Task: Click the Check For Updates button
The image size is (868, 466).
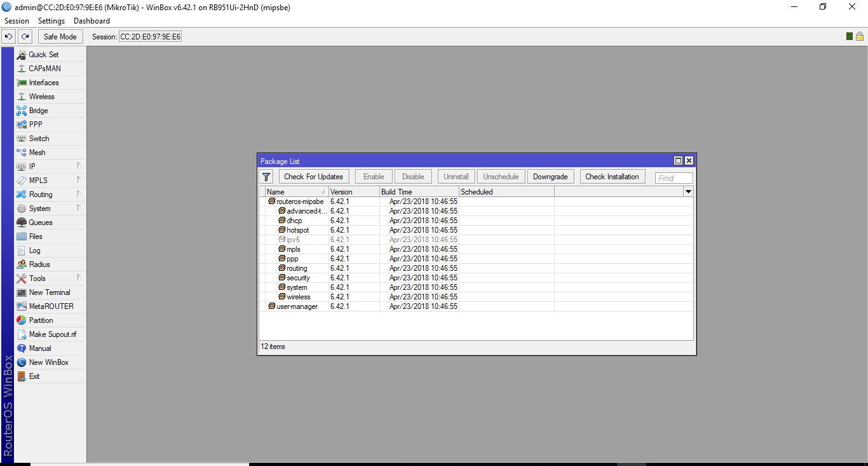Action: 313,177
